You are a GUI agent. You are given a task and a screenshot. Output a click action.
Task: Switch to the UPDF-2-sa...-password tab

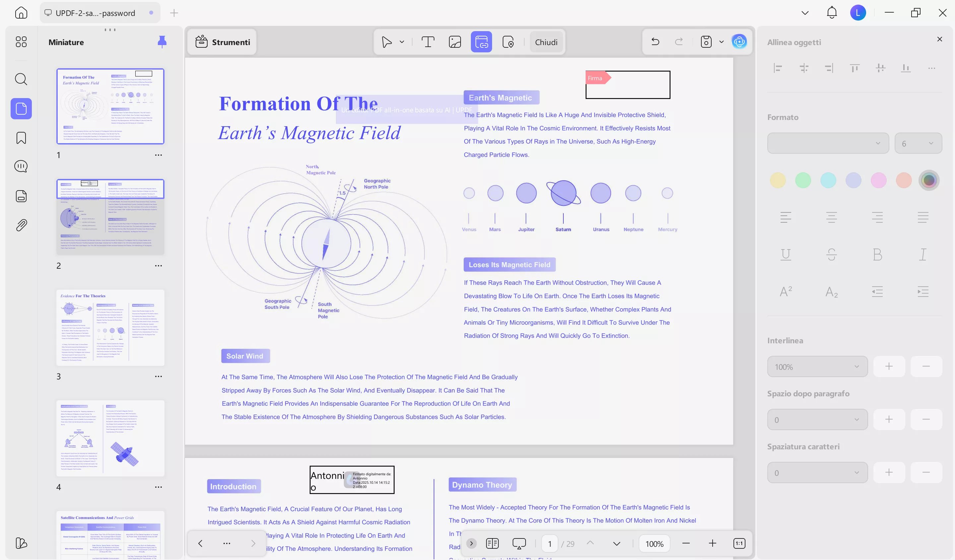95,13
